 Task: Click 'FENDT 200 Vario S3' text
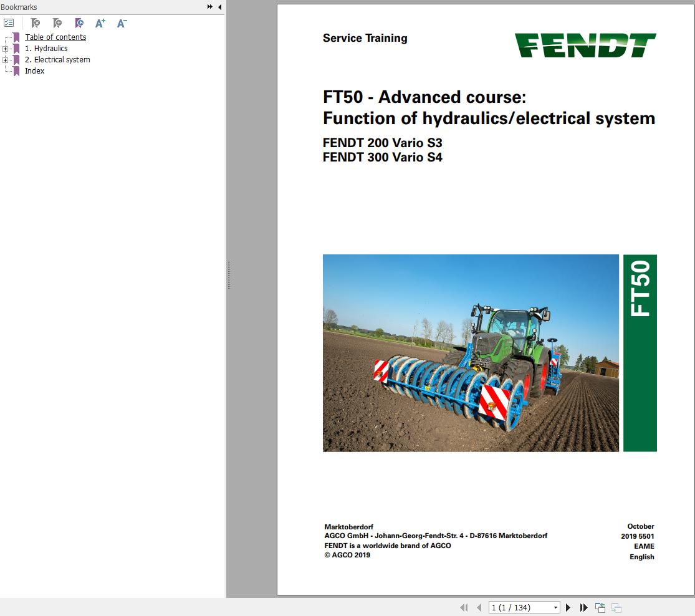[x=383, y=143]
